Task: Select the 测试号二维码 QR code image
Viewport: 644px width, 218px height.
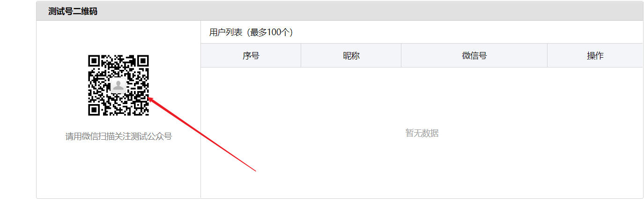Action: click(x=118, y=85)
